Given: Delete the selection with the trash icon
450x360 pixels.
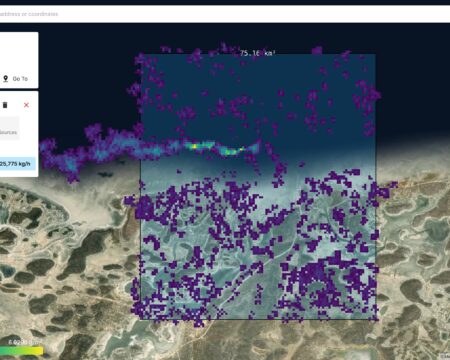Looking at the screenshot, I should pyautogui.click(x=5, y=105).
